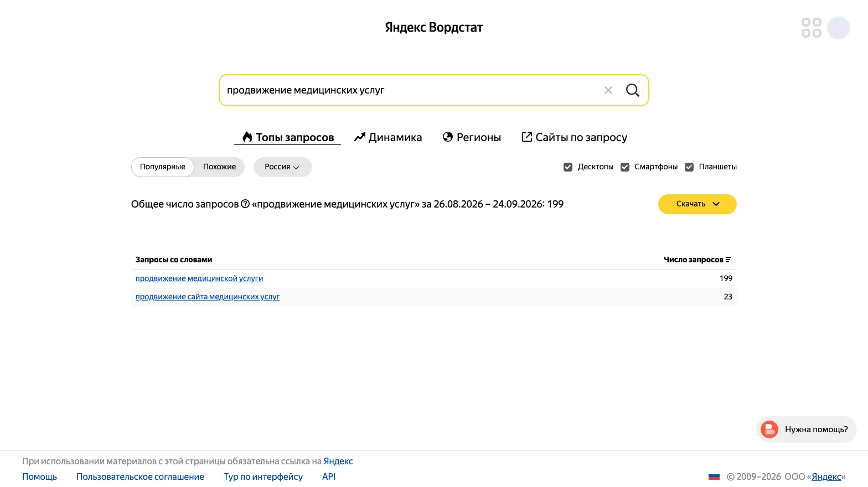Uncheck the Десктопы checkbox
This screenshot has height=487, width=868.
tap(568, 167)
